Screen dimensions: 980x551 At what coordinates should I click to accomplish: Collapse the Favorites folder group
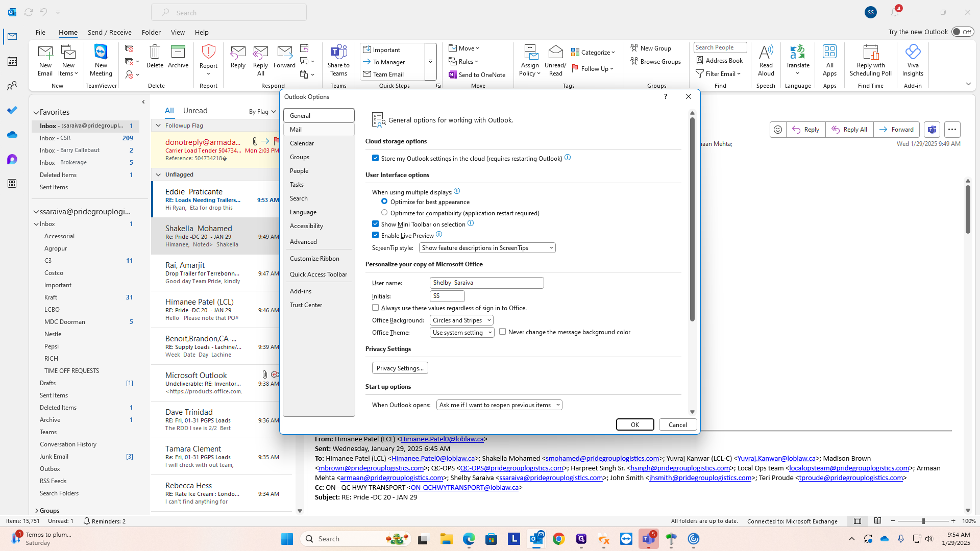click(36, 113)
